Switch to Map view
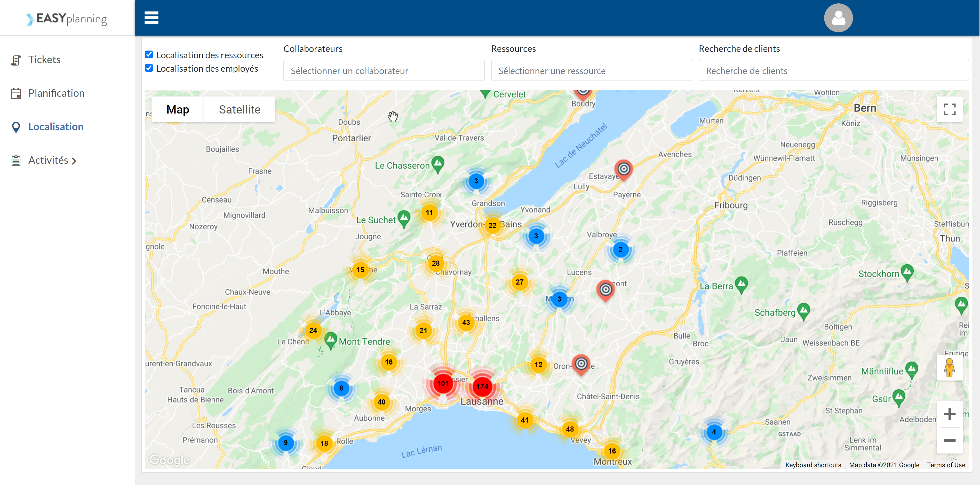 pos(178,110)
